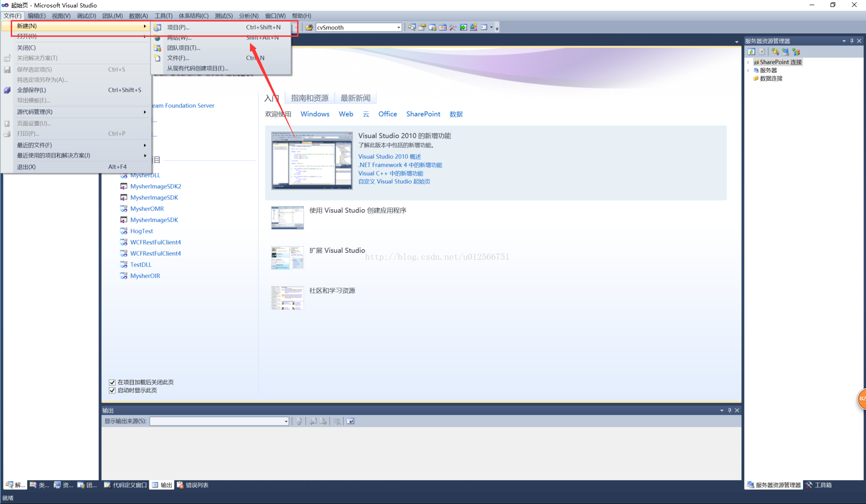Click Connect to Database icon in Server Explorer

point(775,52)
